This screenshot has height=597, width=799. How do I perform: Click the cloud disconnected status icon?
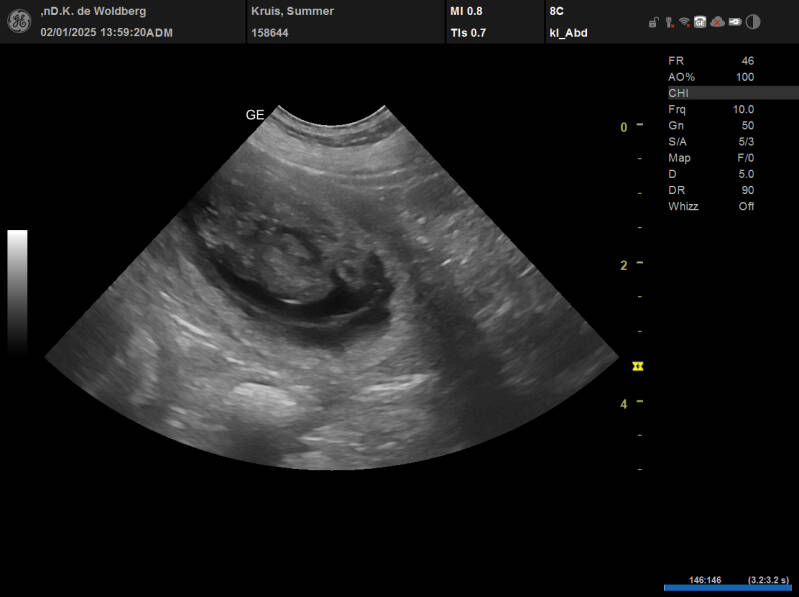(x=717, y=22)
